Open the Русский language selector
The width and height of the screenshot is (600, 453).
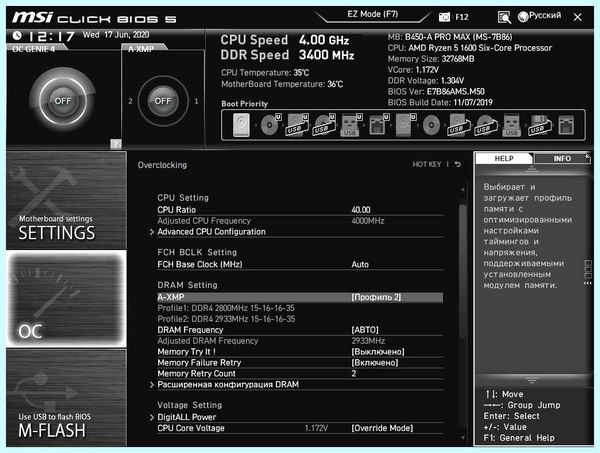tap(545, 15)
